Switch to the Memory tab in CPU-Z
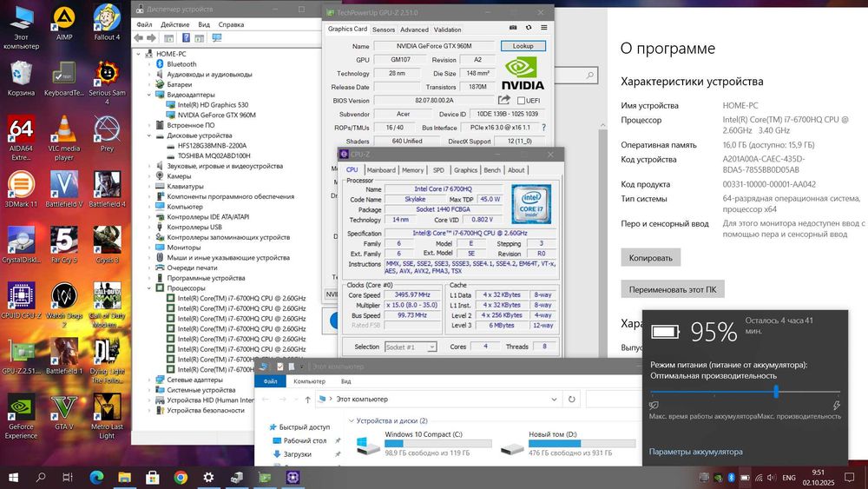 [x=412, y=170]
